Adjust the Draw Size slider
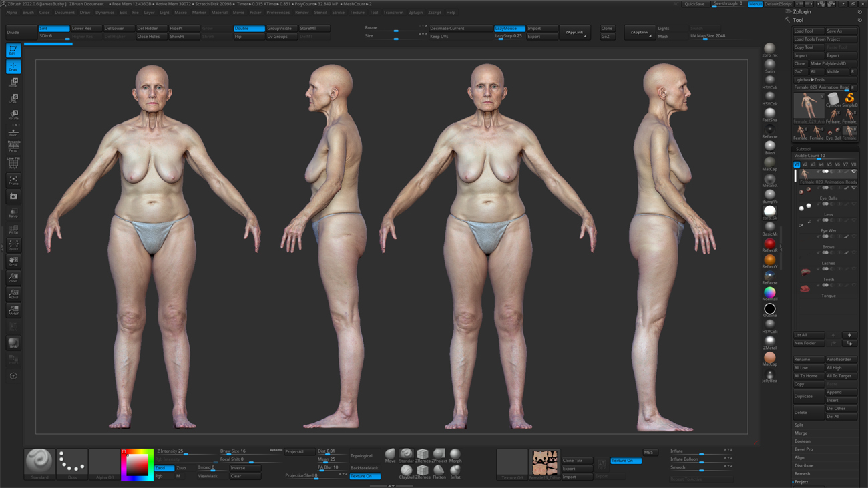868x488 pixels. (250, 452)
